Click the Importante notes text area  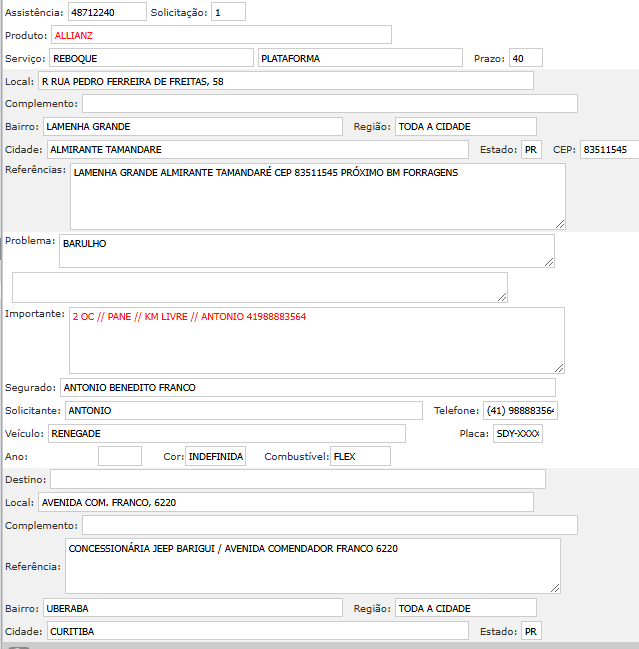tap(316, 340)
